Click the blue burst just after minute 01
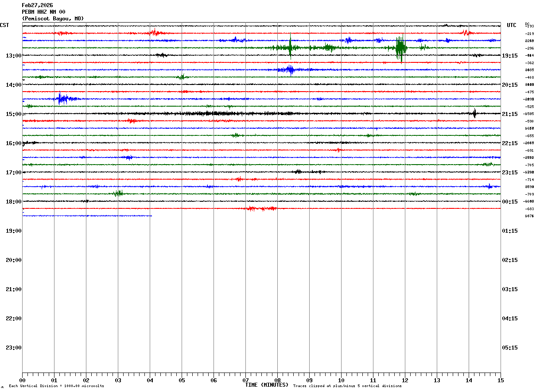This screenshot has height=392, width=536. pyautogui.click(x=62, y=99)
